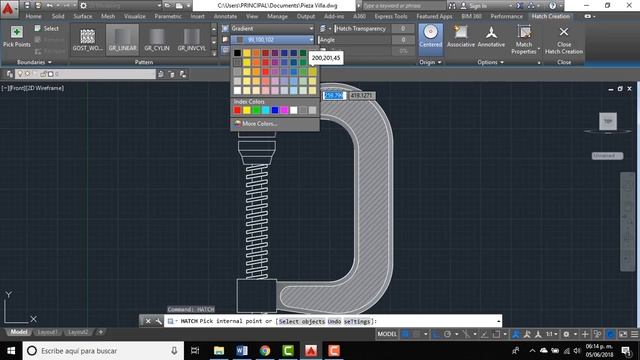Toggle the Associative hatch option
Viewport: 640px width, 360px height.
point(461,37)
